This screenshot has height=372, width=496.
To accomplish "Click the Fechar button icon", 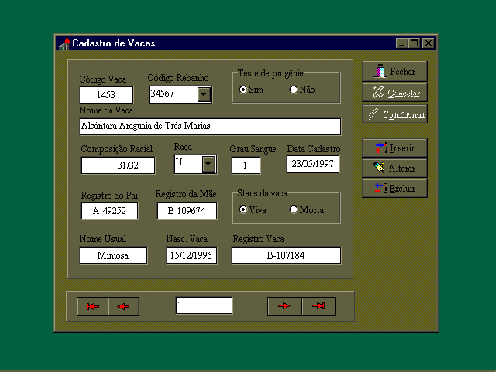I will tap(380, 71).
